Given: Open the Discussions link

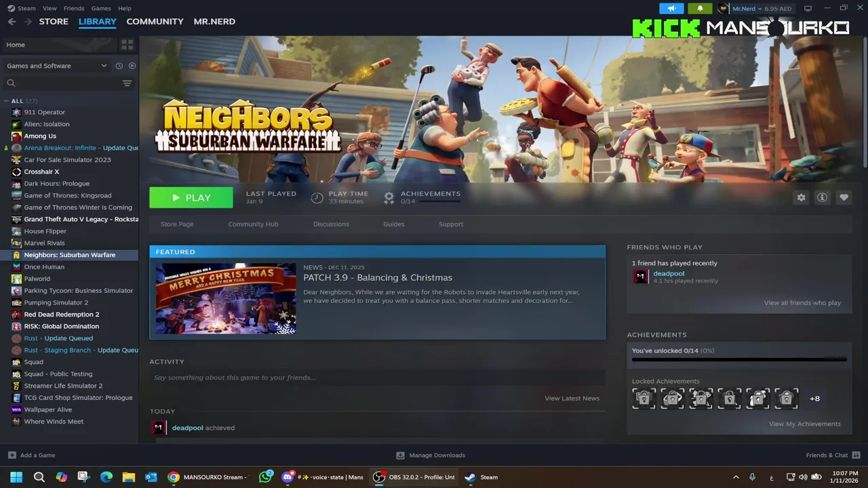Looking at the screenshot, I should (x=331, y=224).
